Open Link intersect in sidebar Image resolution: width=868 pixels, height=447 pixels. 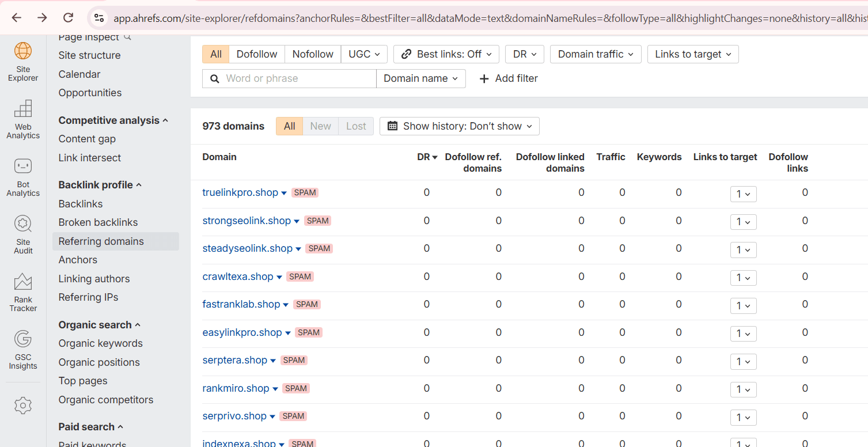90,158
